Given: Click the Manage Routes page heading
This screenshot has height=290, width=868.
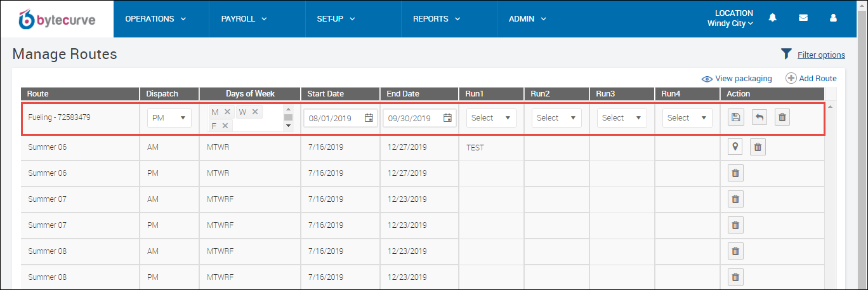Looking at the screenshot, I should [x=65, y=55].
